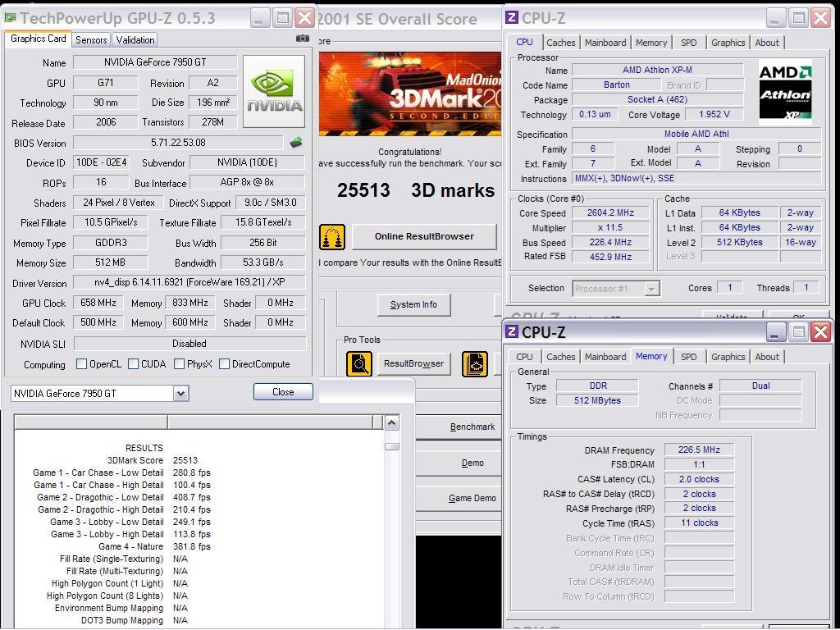Check the PhysX checkbox
This screenshot has width=840, height=630.
pos(180,364)
